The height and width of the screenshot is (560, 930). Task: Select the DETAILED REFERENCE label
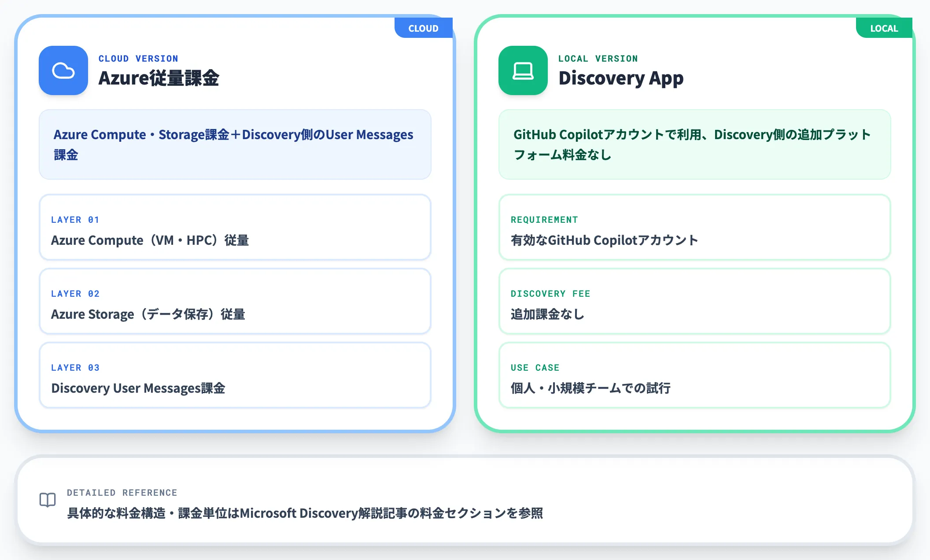[122, 493]
